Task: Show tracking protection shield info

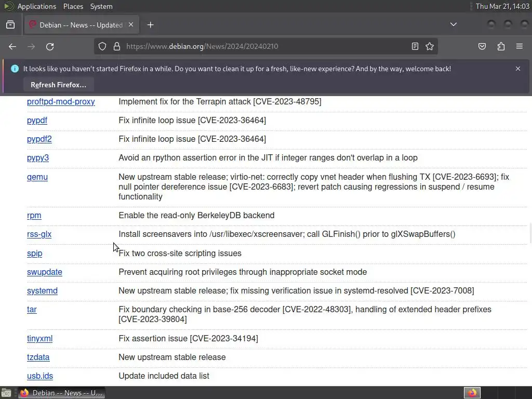Action: (102, 46)
